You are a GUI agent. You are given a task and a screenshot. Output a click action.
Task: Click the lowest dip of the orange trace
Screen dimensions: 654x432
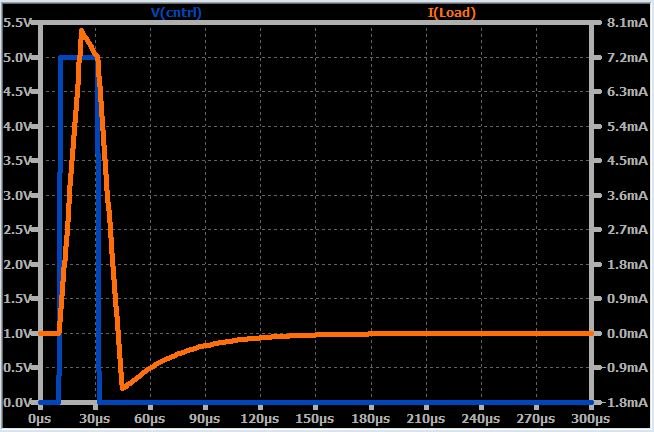[x=122, y=388]
